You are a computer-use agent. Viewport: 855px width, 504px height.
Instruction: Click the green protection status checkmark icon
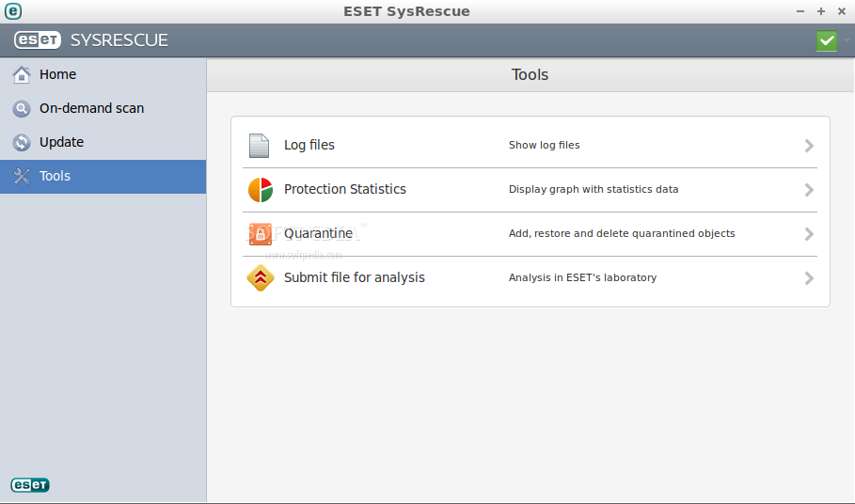tap(827, 40)
